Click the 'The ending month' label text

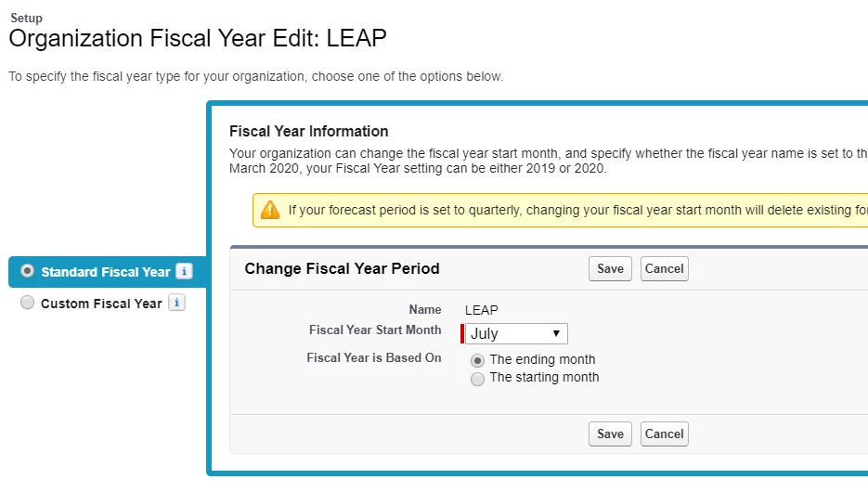[x=542, y=360]
